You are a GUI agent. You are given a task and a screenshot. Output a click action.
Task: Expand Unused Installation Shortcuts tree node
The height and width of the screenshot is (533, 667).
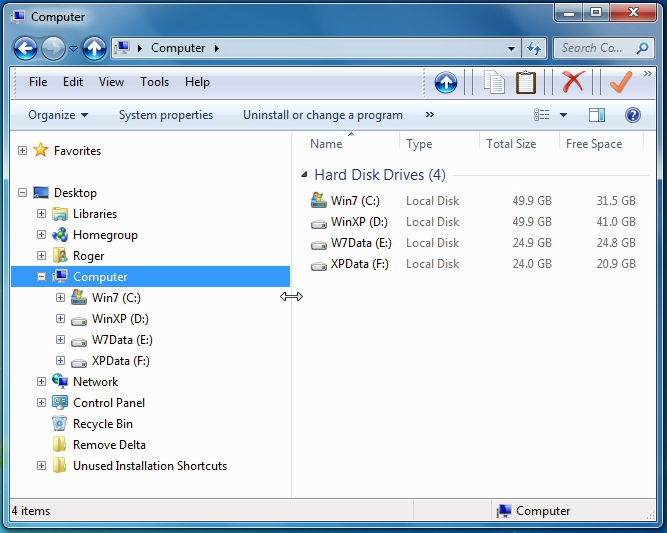(x=41, y=465)
